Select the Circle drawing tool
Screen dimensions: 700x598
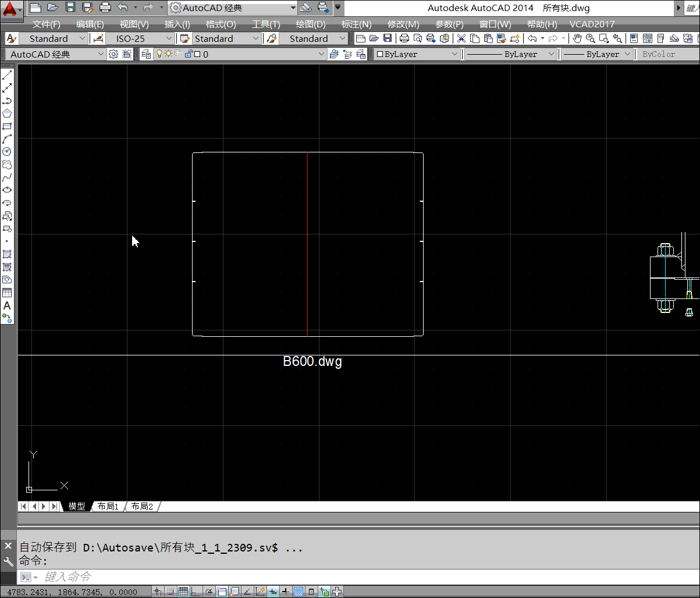pyautogui.click(x=7, y=151)
